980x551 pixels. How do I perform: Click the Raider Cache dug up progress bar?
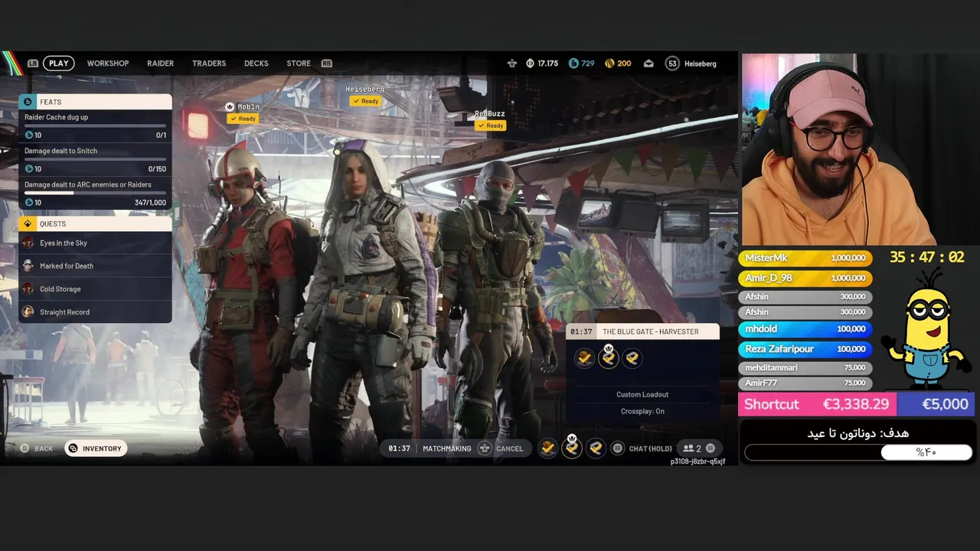(95, 126)
